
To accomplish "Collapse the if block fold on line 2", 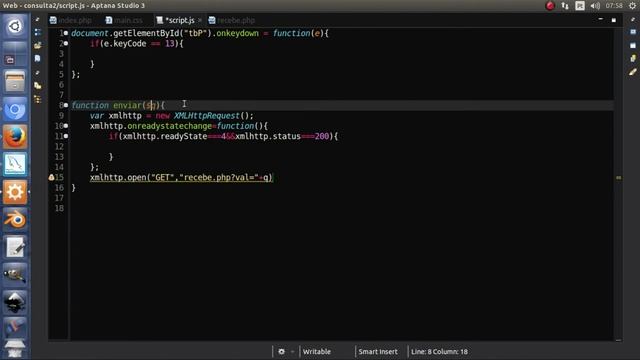I will [x=66, y=43].
